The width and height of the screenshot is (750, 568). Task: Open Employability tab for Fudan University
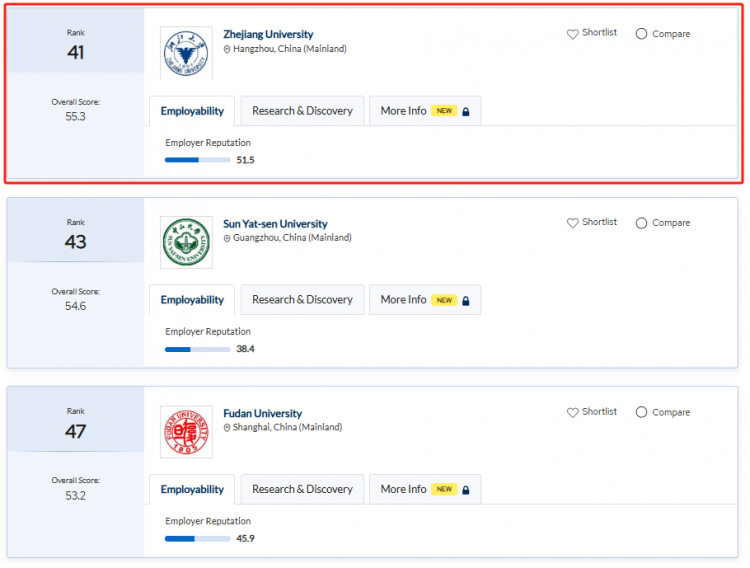[x=192, y=490]
